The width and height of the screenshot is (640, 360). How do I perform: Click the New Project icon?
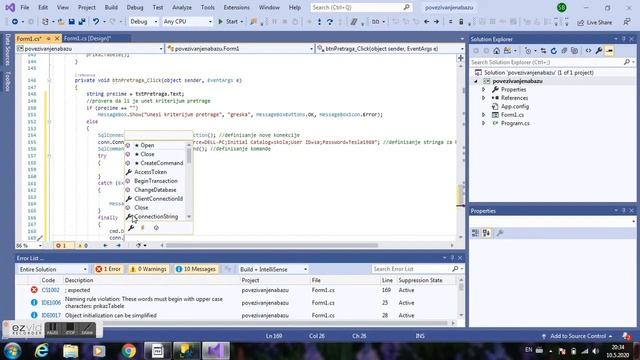click(x=45, y=22)
